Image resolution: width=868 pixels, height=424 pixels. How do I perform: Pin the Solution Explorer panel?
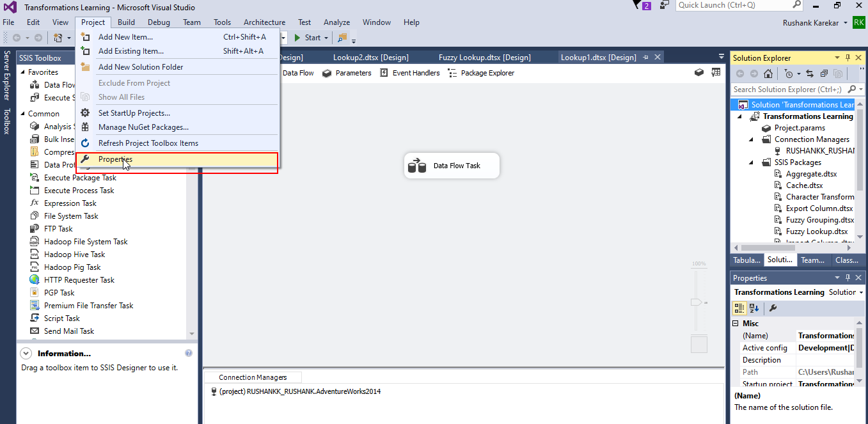(848, 58)
